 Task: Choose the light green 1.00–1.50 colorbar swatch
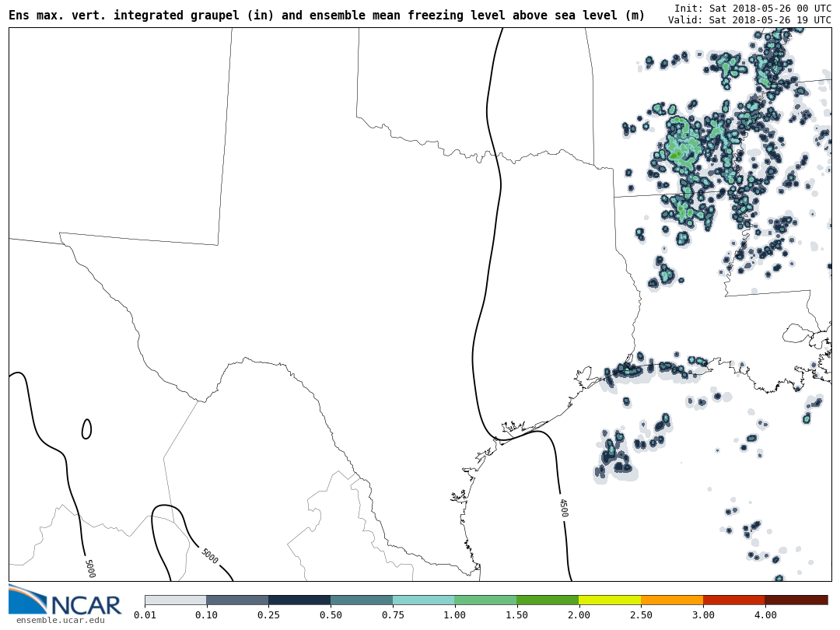[485, 600]
